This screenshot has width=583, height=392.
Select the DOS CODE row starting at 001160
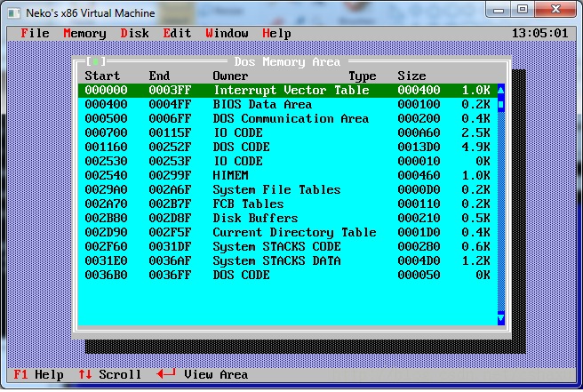pyautogui.click(x=287, y=147)
